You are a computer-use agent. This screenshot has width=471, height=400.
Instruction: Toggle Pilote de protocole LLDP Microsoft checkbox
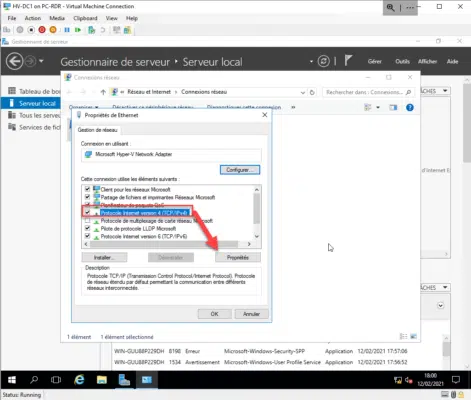(x=87, y=228)
